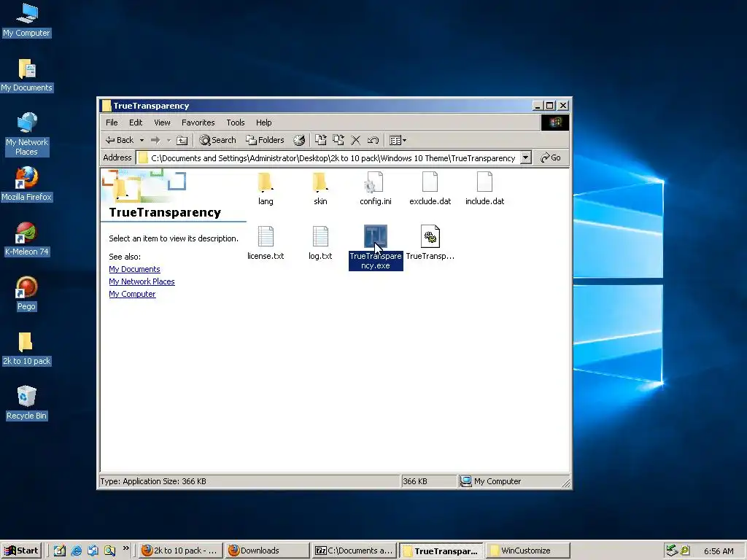Click the My Documents desktop icon
This screenshot has width=747, height=560.
pos(26,75)
